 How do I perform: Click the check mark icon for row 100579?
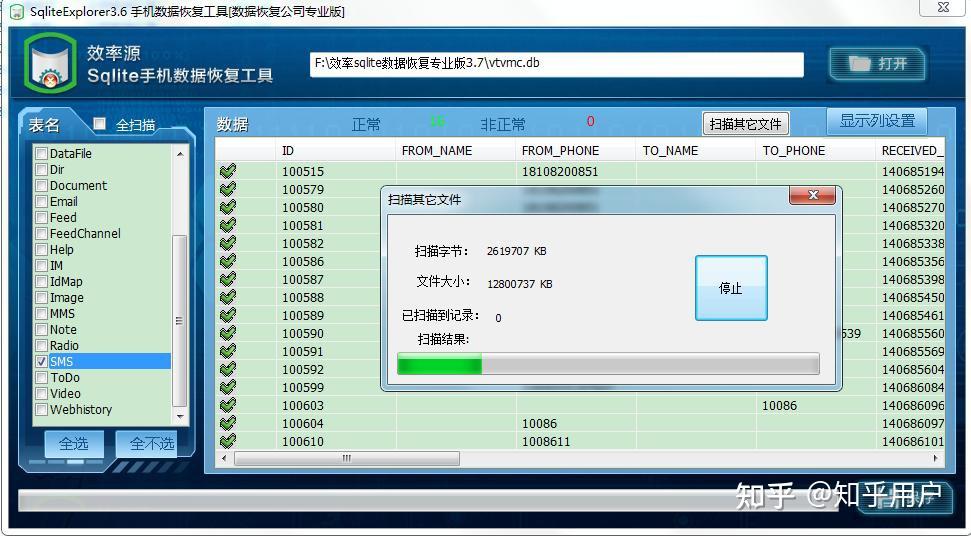click(x=228, y=189)
